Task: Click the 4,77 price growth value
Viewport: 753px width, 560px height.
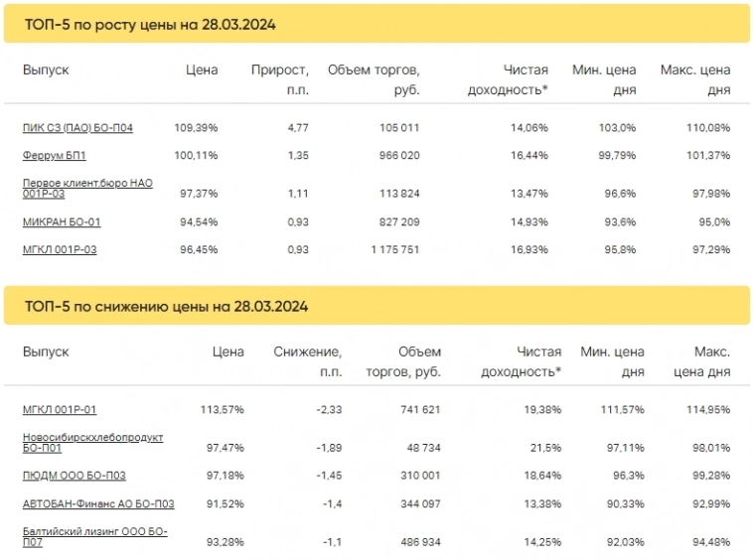Action: (x=296, y=128)
